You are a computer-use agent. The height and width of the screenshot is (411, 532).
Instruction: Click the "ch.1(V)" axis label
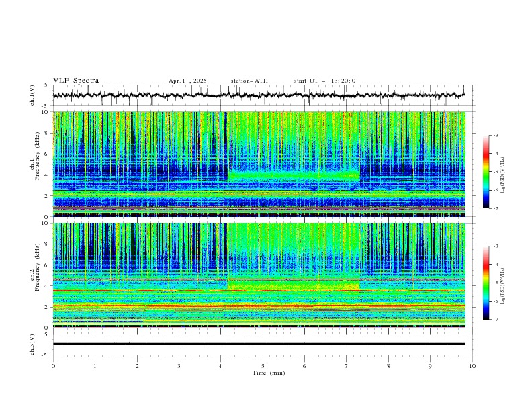pos(32,95)
